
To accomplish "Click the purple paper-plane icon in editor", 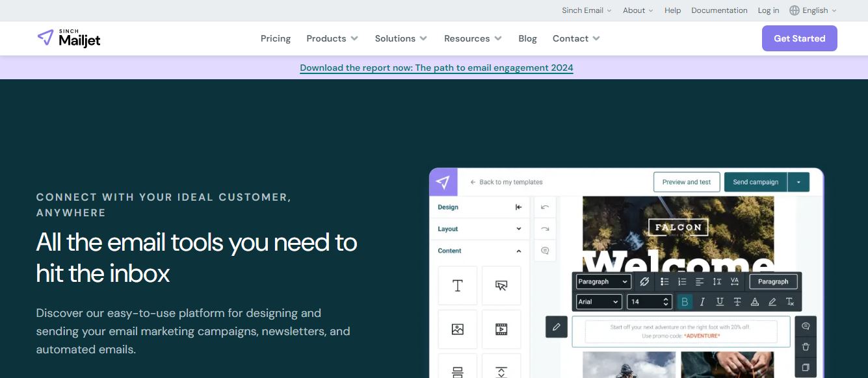I will 443,182.
